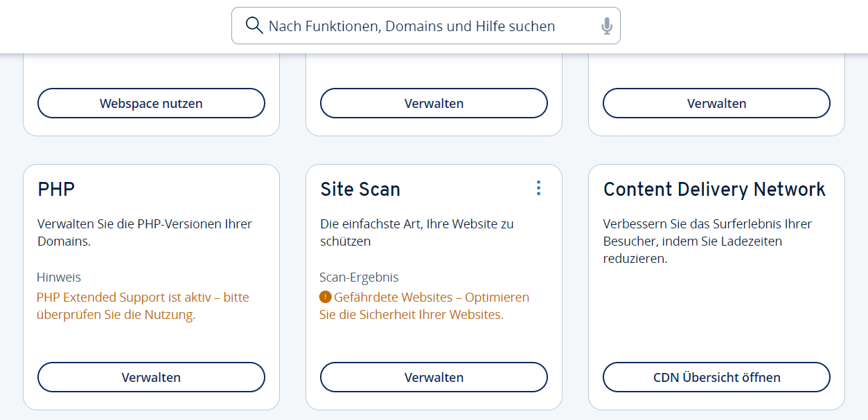The height and width of the screenshot is (420, 868).
Task: Click the 'PHP Extended Support ist aktiv' notice
Action: [143, 306]
